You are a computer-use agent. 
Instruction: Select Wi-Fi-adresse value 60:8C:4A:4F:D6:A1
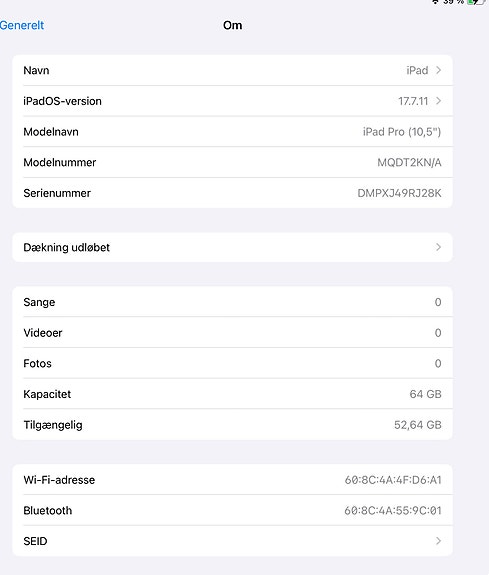tap(393, 480)
